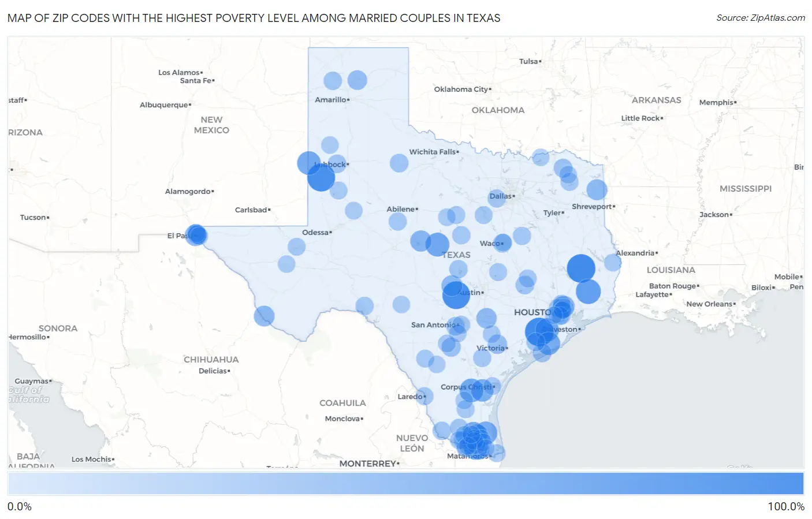Click the Alamogordo city label
Viewport: 812px width, 519px height.
(188, 192)
